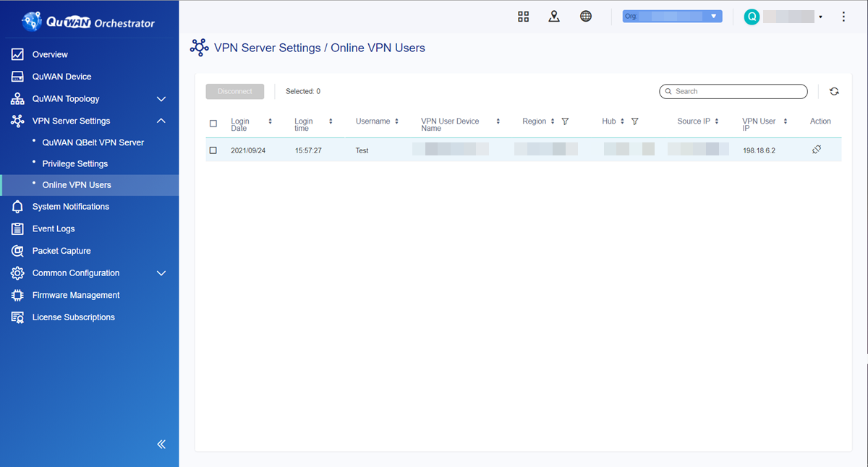Open the globe language icon
Screen dimensions: 868x467
[x=586, y=17]
